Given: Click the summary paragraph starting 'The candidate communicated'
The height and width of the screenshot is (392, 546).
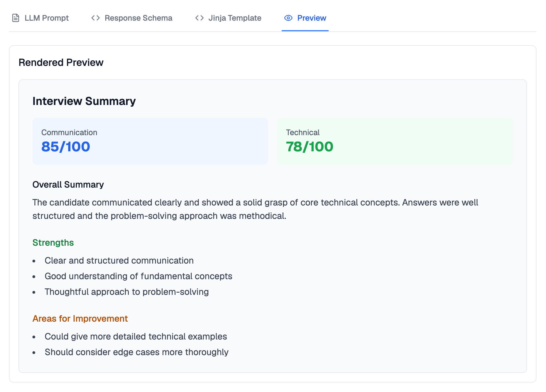Looking at the screenshot, I should coord(255,209).
